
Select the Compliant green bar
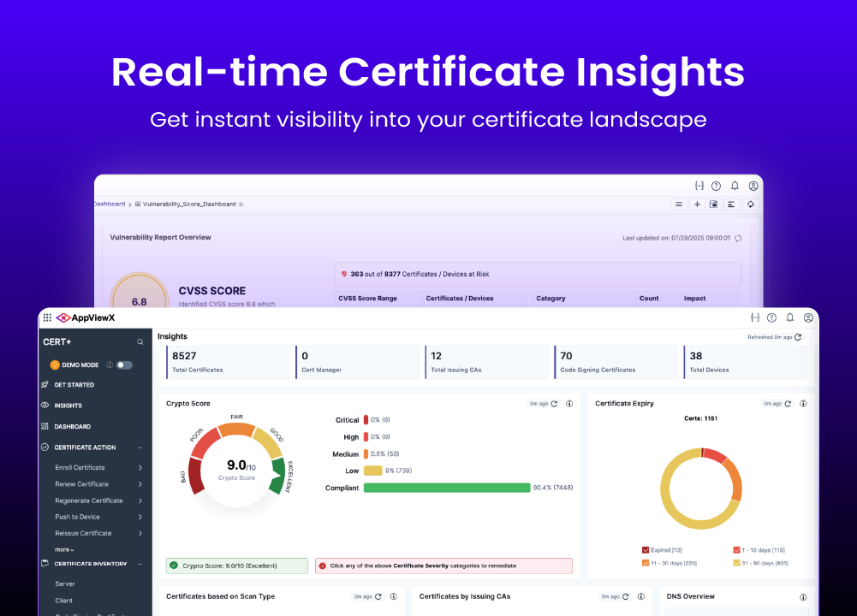coord(447,488)
